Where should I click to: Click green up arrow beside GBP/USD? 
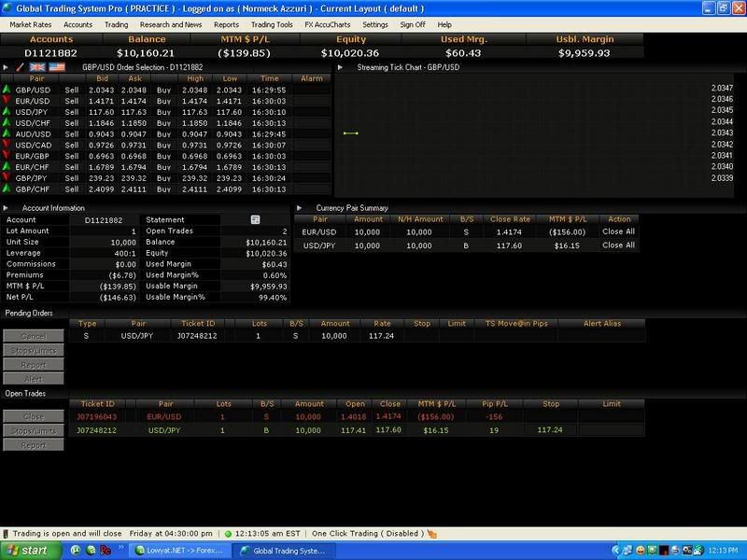[x=7, y=90]
